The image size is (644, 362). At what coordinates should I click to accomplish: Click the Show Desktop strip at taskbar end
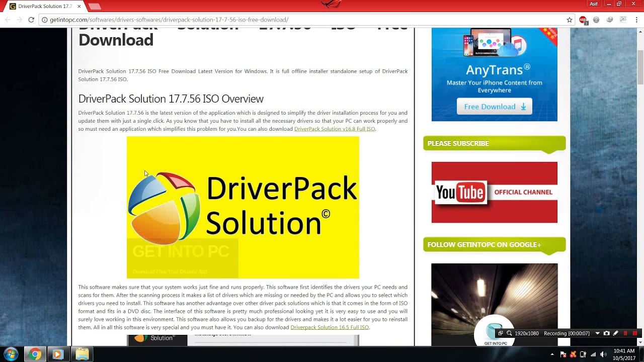pyautogui.click(x=641, y=354)
